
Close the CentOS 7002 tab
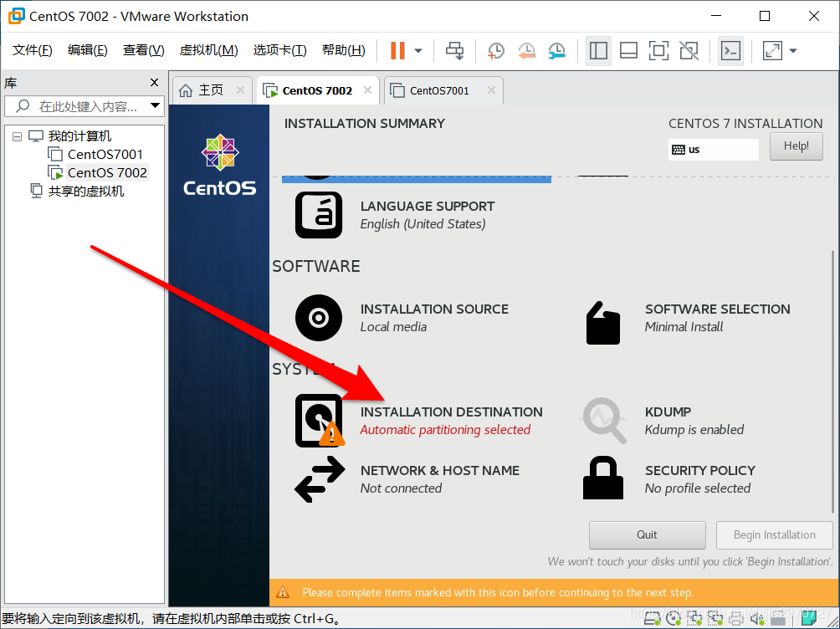click(367, 90)
